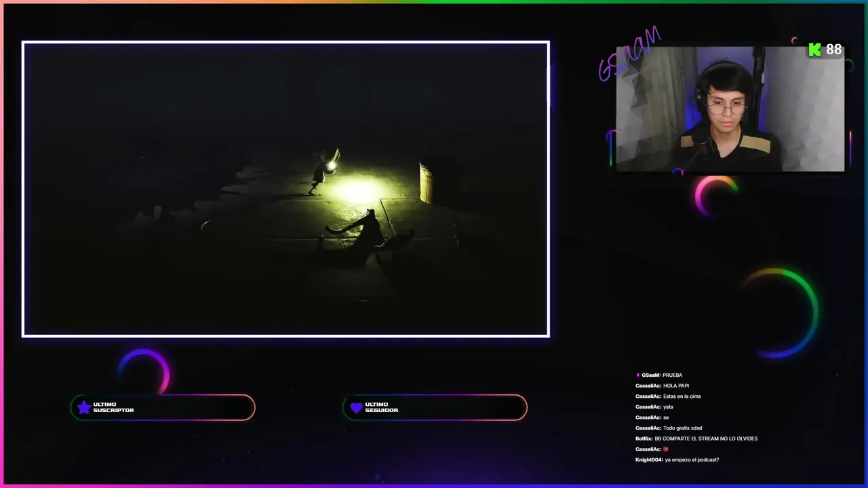868x488 pixels.
Task: Click the purple badge before GSaaM in chat
Action: pyautogui.click(x=637, y=375)
